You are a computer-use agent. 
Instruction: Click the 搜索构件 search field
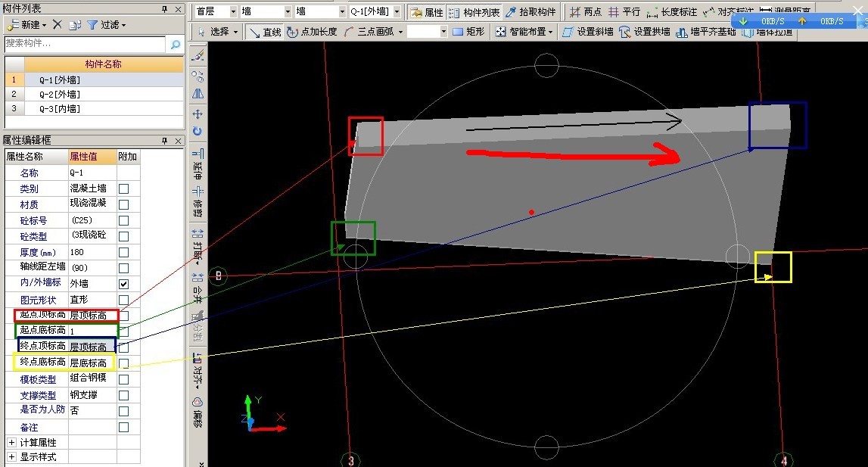coord(85,44)
